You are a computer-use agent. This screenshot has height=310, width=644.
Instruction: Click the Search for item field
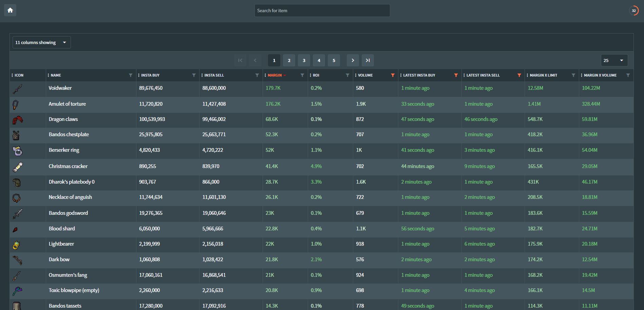[322, 11]
